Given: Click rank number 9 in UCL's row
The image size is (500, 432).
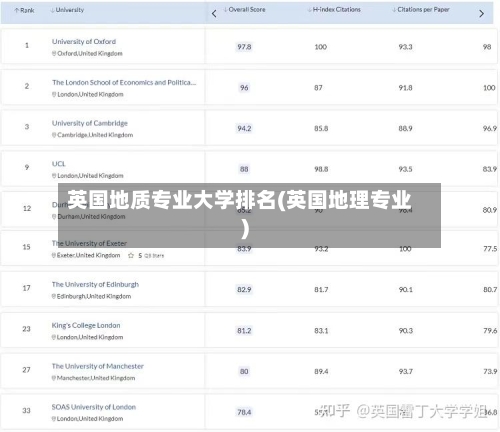Looking at the screenshot, I should (27, 167).
